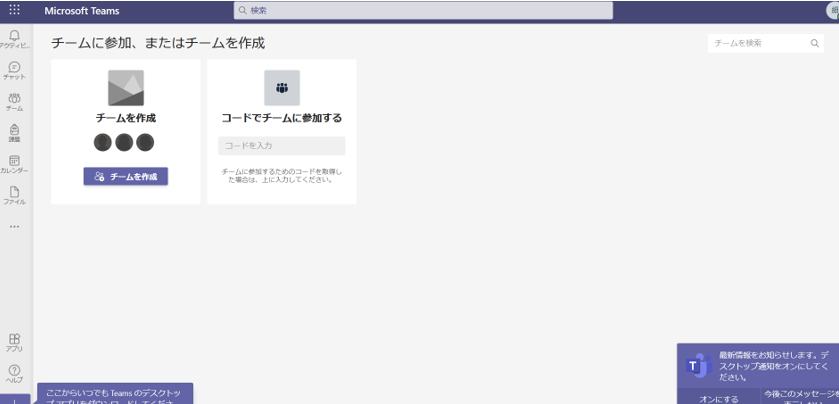Click the Microsoft Teams title

[82, 11]
